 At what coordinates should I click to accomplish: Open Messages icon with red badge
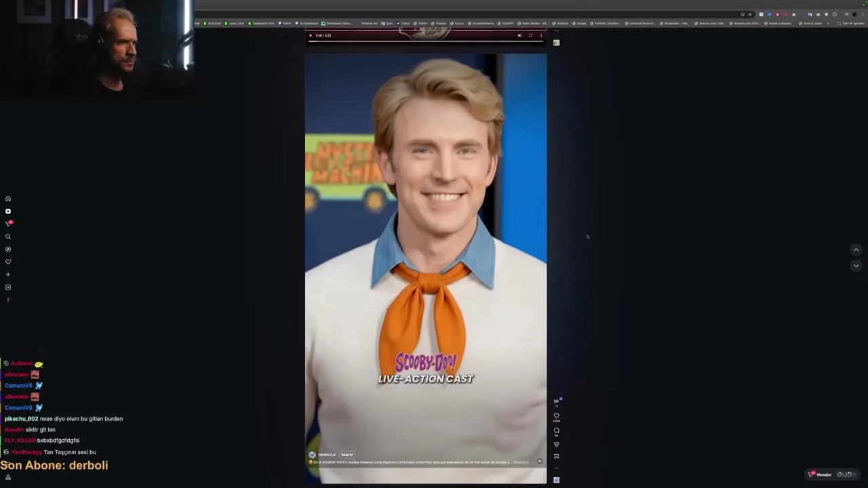click(8, 224)
